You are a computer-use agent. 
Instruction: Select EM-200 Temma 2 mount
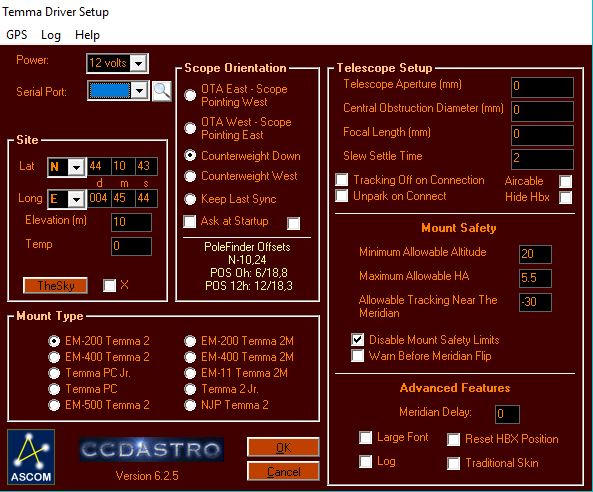[x=54, y=341]
